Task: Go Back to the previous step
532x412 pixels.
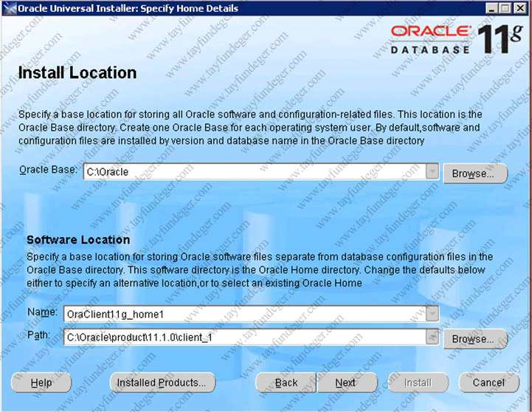Action: (286, 382)
